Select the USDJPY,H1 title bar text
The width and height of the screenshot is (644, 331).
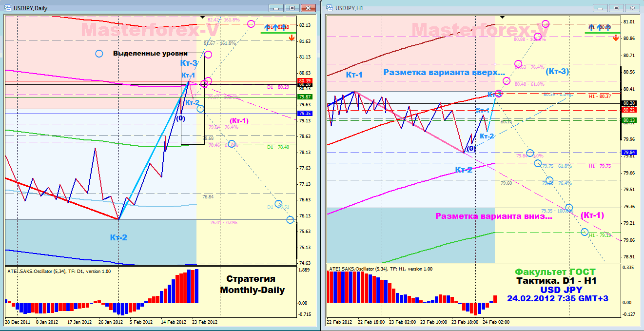coord(349,8)
